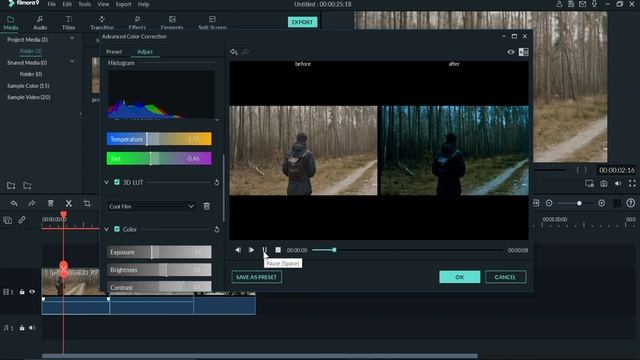Mute the audio track
Image resolution: width=640 pixels, height=360 pixels.
32,328
